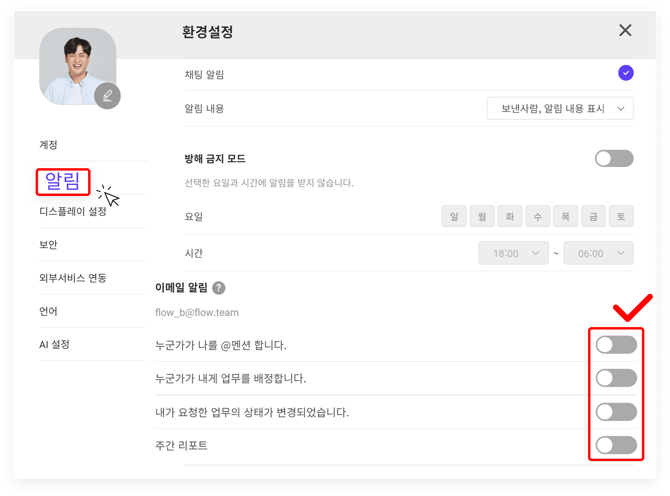Toggle the 채팅 알림 checkmark

[x=625, y=72]
